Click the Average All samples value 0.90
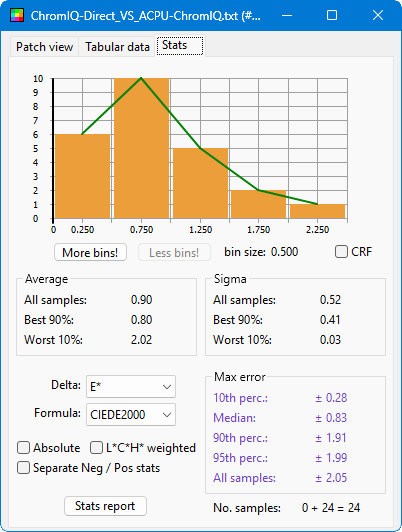This screenshot has width=402, height=532. click(141, 300)
